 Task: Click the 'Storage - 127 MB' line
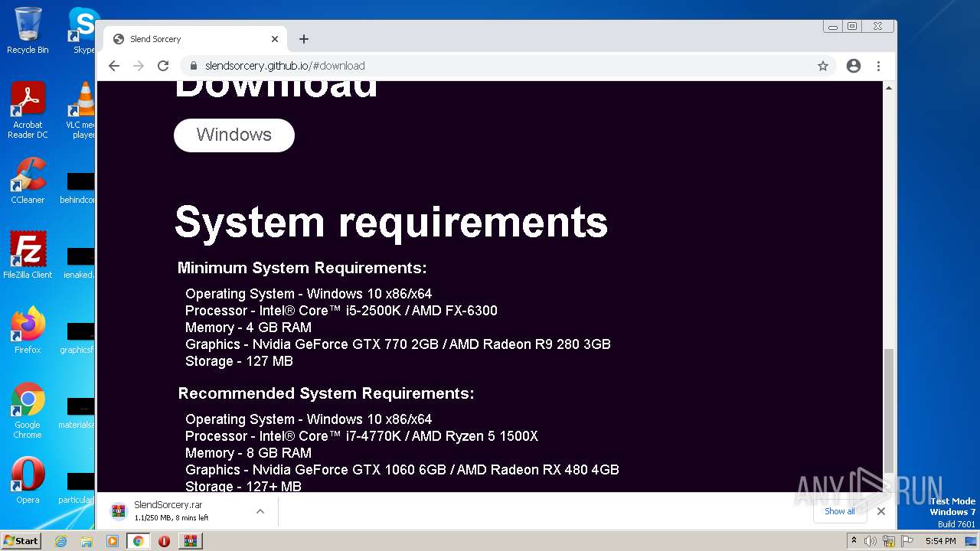click(x=239, y=361)
